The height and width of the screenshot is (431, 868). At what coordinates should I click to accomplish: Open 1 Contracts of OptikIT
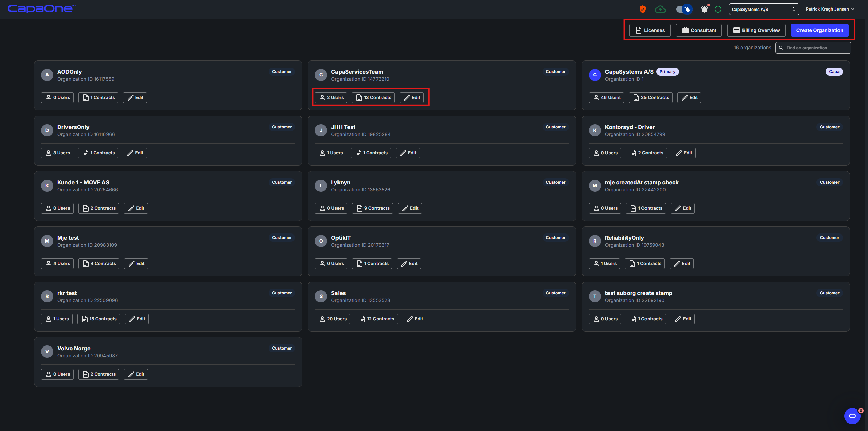pos(372,264)
